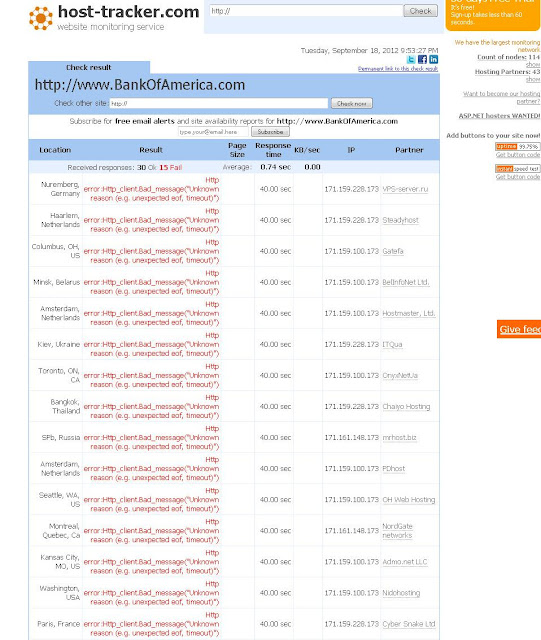Screen dimensions: 541x640
Task: Click the error message in Bangkok row
Action: click(151, 407)
